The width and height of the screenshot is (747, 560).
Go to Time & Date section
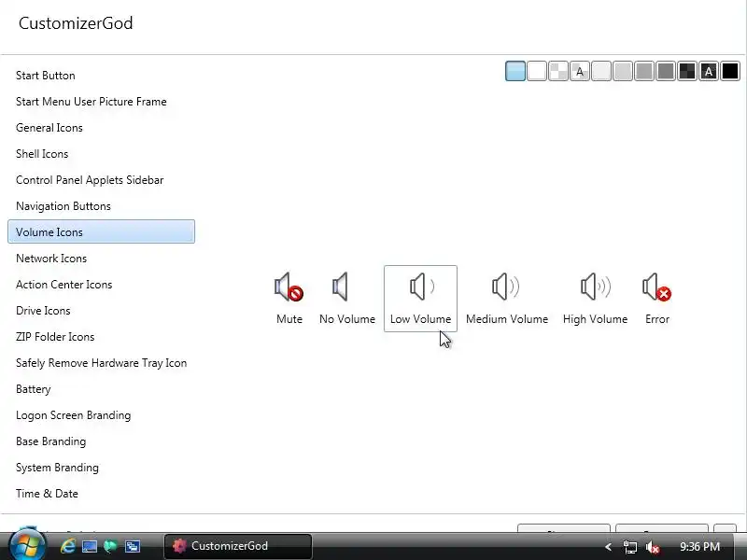click(47, 494)
